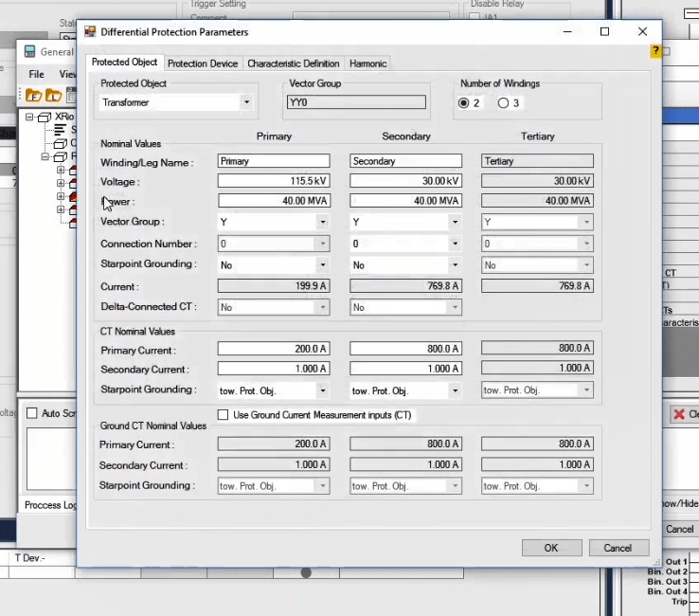Open the Primary Vector Group dropdown
Screen dimensions: 699x616
[x=323, y=222]
